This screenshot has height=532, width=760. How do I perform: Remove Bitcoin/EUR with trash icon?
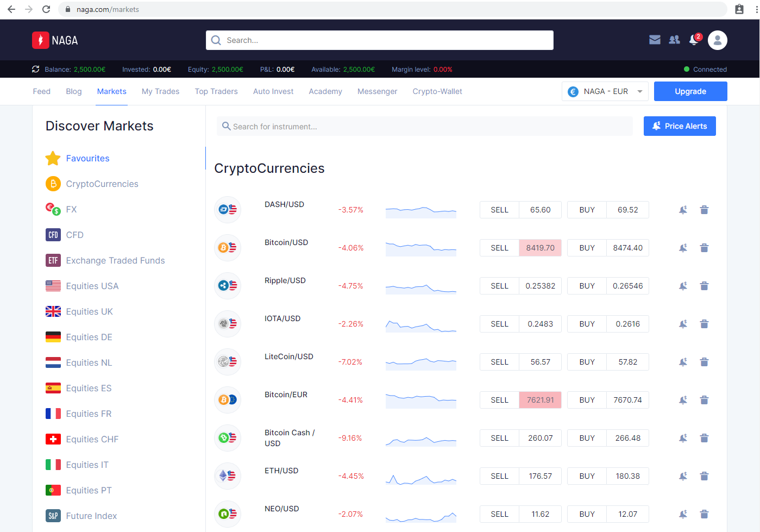pyautogui.click(x=704, y=400)
